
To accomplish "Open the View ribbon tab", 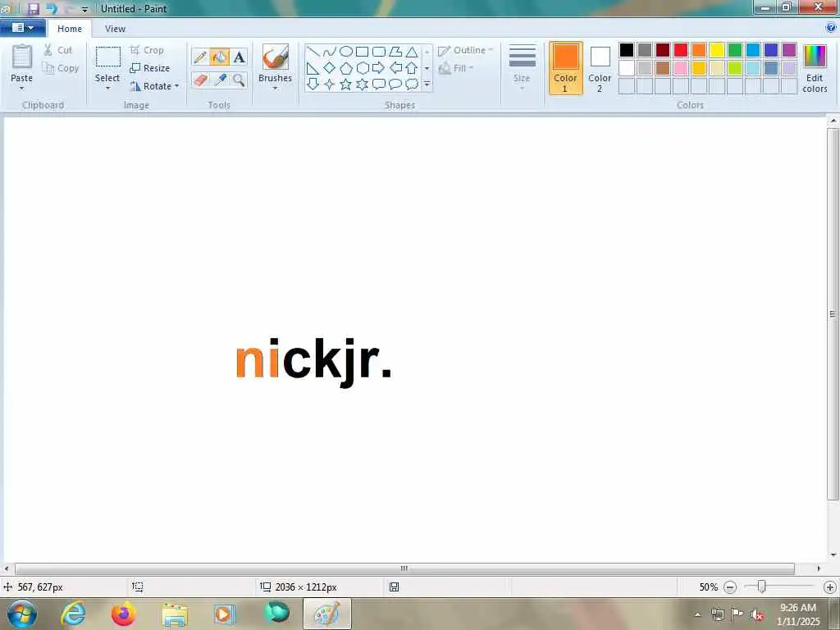I will coord(115,29).
